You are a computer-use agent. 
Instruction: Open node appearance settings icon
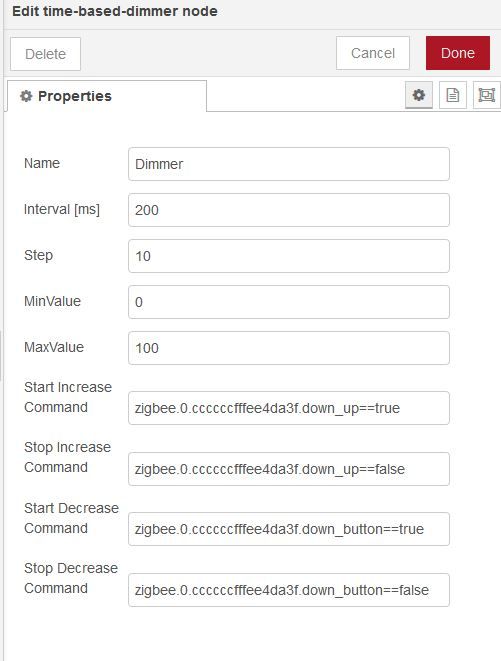coord(486,95)
